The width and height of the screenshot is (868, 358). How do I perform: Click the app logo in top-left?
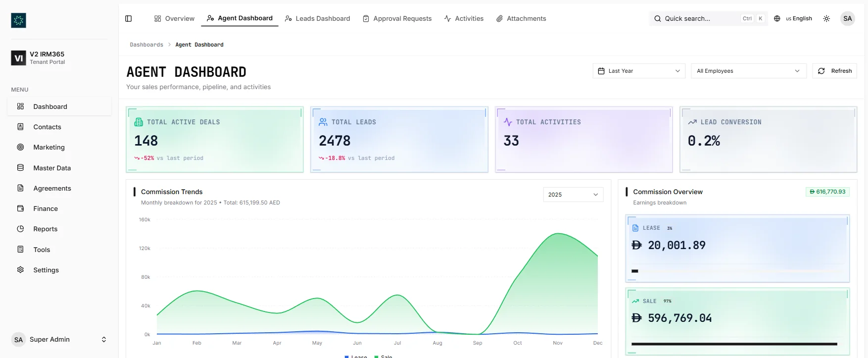click(18, 20)
